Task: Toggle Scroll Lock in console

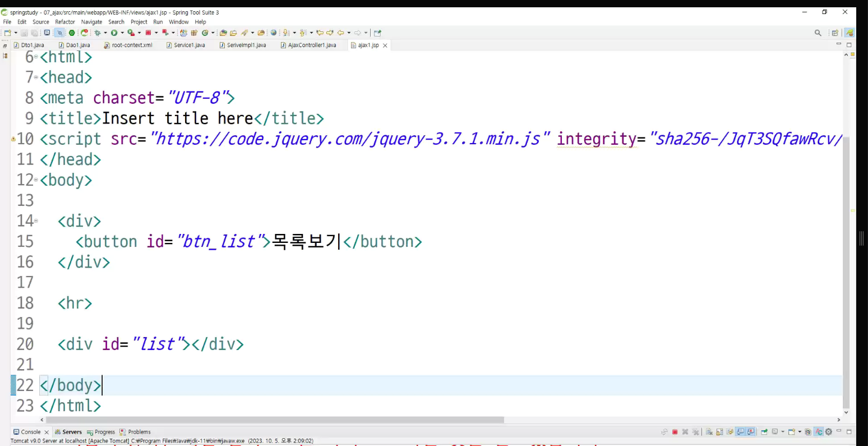Action: pyautogui.click(x=719, y=432)
